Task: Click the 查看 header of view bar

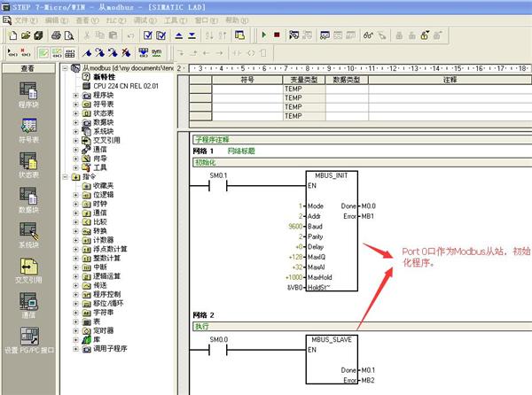Action: (28, 68)
